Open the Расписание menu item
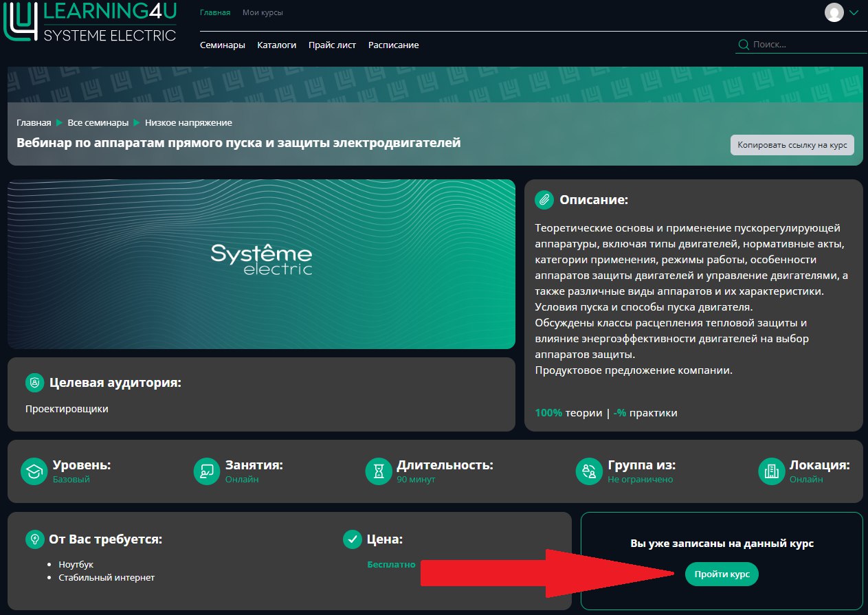 point(393,45)
